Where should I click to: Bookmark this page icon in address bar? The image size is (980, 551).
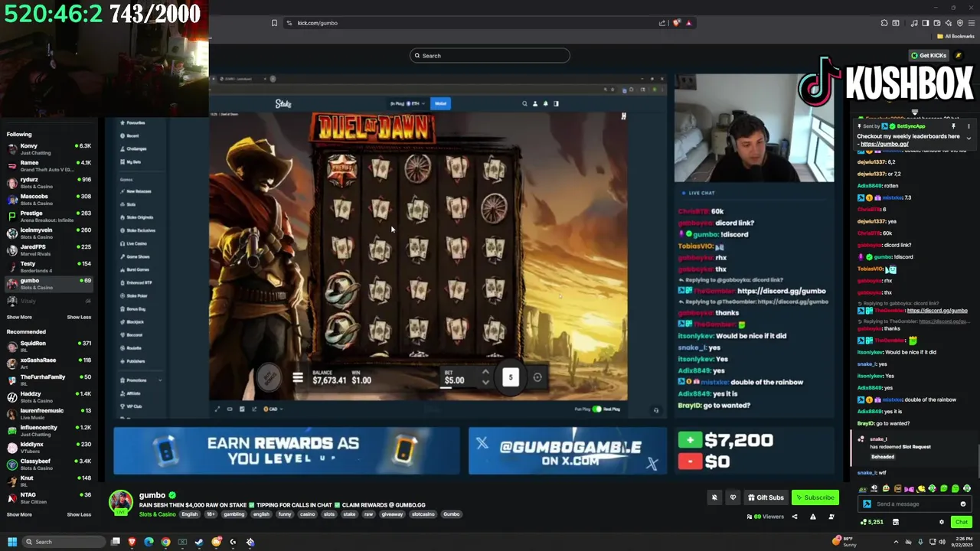[x=274, y=23]
